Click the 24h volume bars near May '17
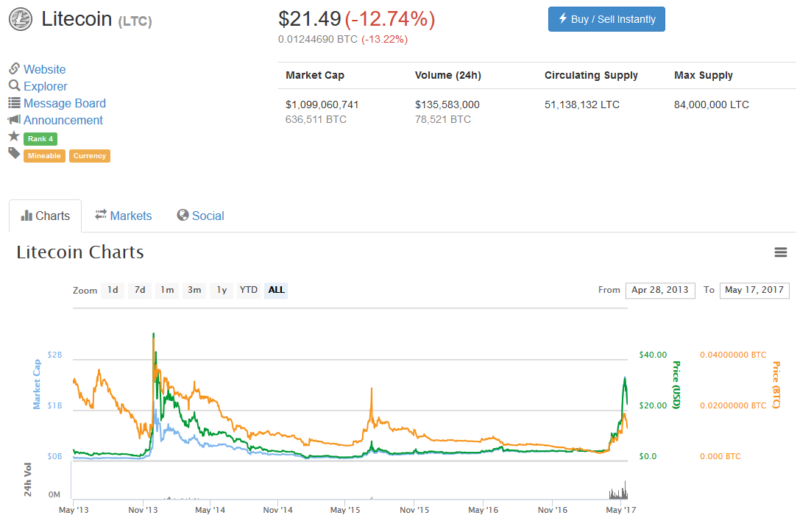797x532 pixels. coord(619,491)
